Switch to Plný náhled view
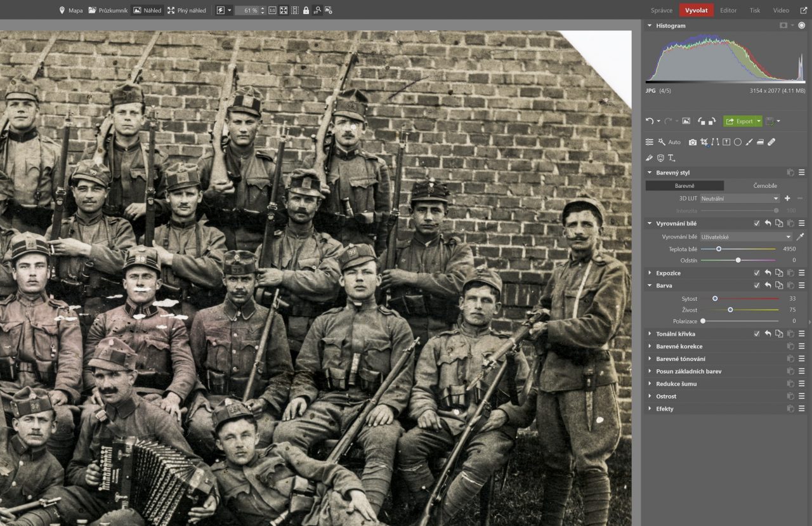 187,10
